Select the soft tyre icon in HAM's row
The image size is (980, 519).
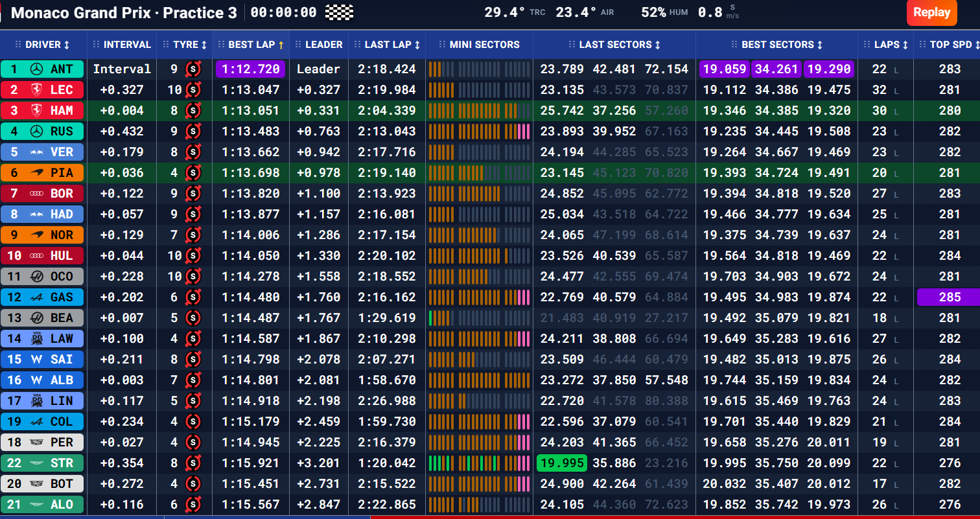(193, 111)
